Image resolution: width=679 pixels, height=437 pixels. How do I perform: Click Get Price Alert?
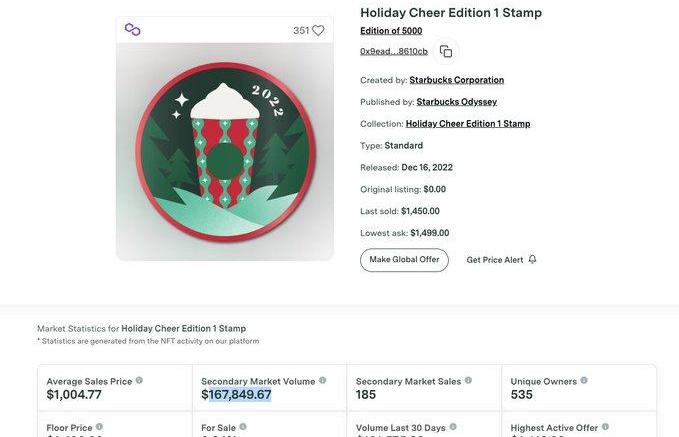(495, 260)
